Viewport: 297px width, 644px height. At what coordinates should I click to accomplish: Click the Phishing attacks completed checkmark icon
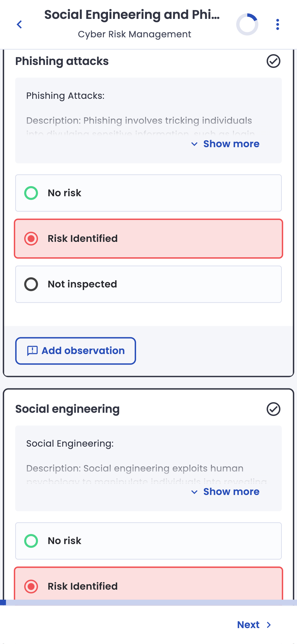(x=273, y=61)
